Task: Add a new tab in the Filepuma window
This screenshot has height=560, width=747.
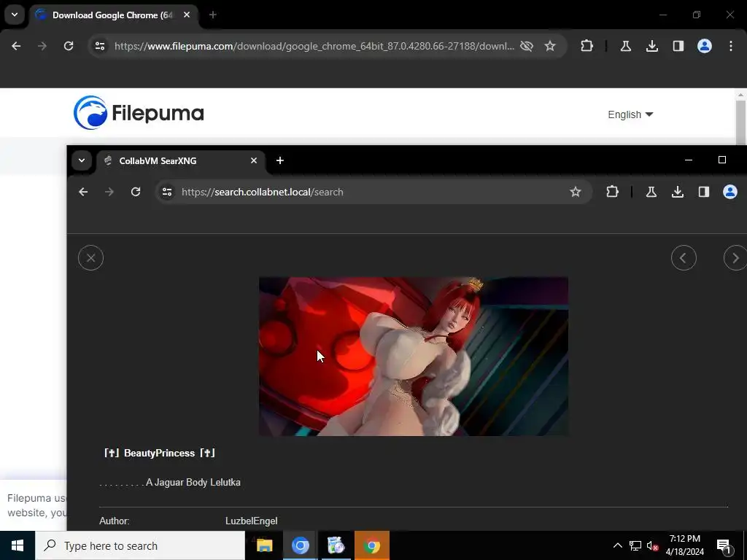Action: (213, 15)
